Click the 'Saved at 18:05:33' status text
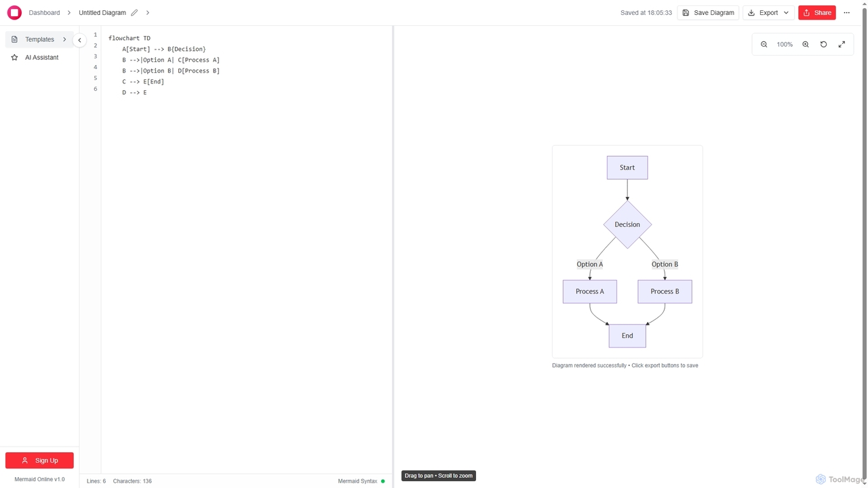This screenshot has height=488, width=868. pyautogui.click(x=646, y=13)
